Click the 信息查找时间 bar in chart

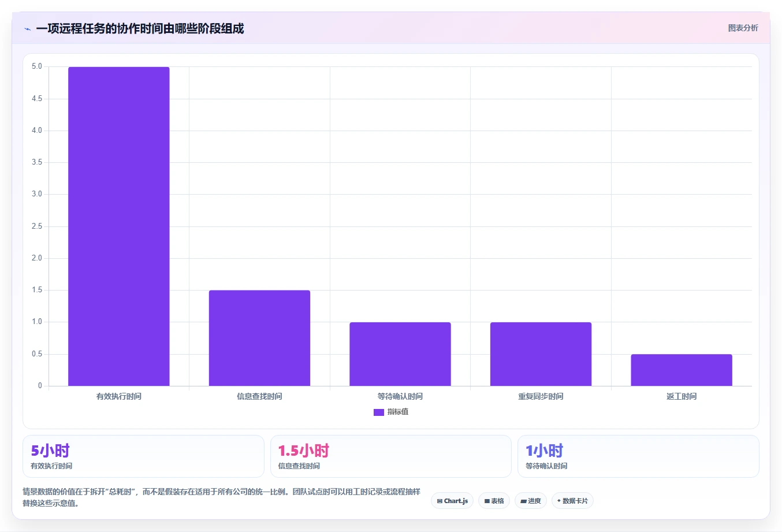(259, 338)
